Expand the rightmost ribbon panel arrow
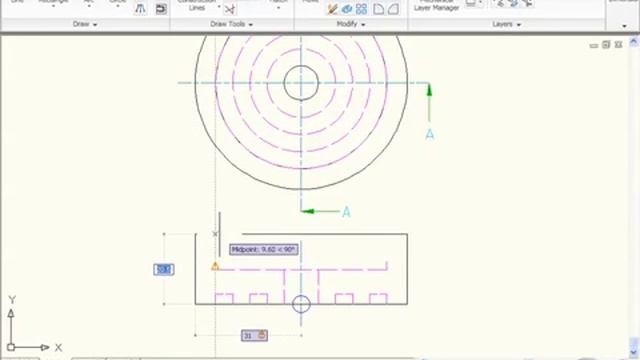The height and width of the screenshot is (360, 640). pos(624,26)
